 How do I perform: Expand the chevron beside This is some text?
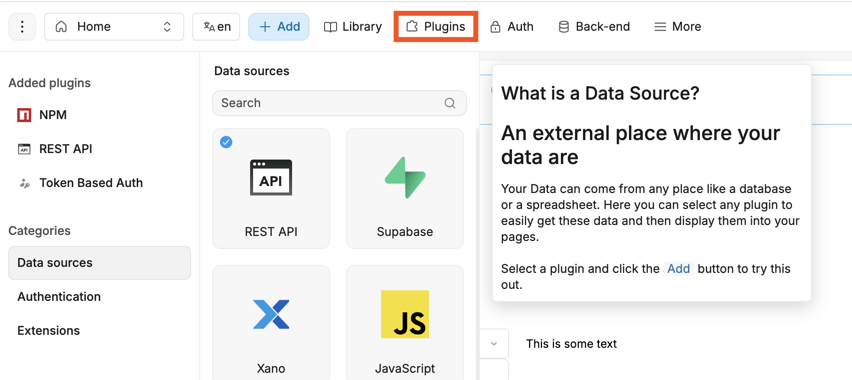click(x=494, y=344)
